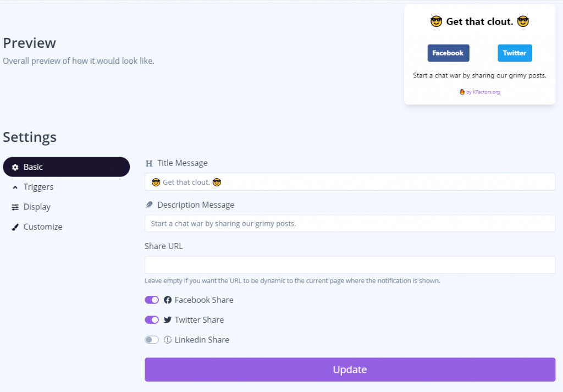563x392 pixels.
Task: Click the Facebook logo icon beside Facebook Share
Action: click(168, 300)
